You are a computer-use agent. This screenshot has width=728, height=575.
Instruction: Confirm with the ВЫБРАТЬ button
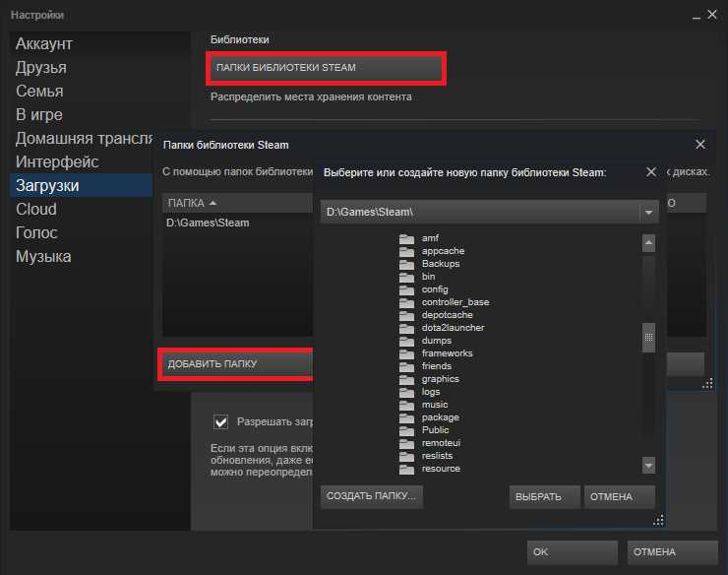click(x=544, y=497)
